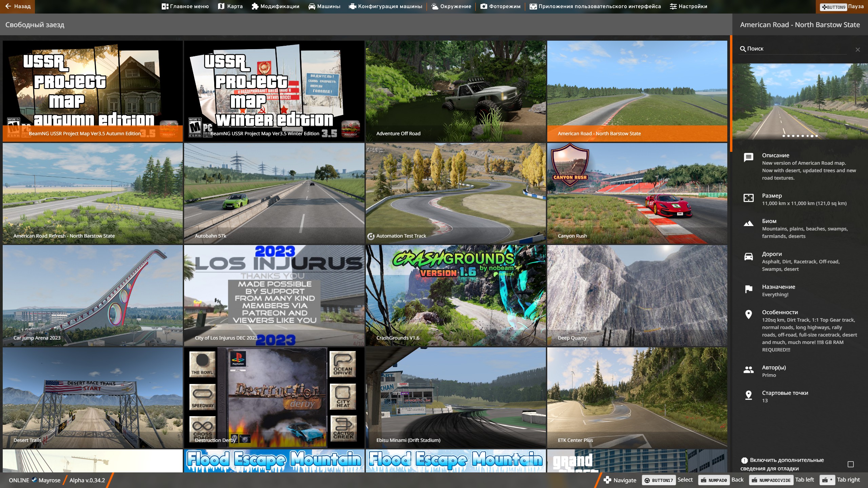Click the Автор(ы) people icon
Viewport: 868px width, 488px height.
pos(748,370)
